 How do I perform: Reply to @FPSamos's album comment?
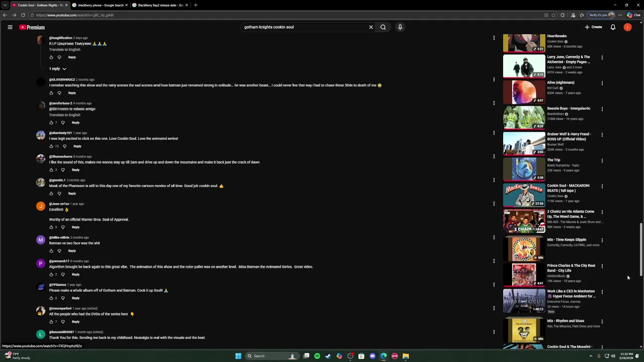(x=75, y=298)
